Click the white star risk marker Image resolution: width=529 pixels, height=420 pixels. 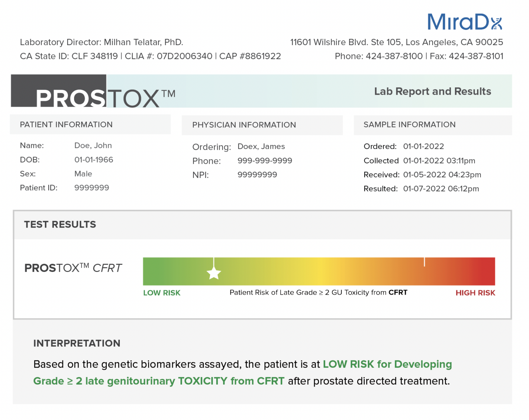[x=214, y=273]
